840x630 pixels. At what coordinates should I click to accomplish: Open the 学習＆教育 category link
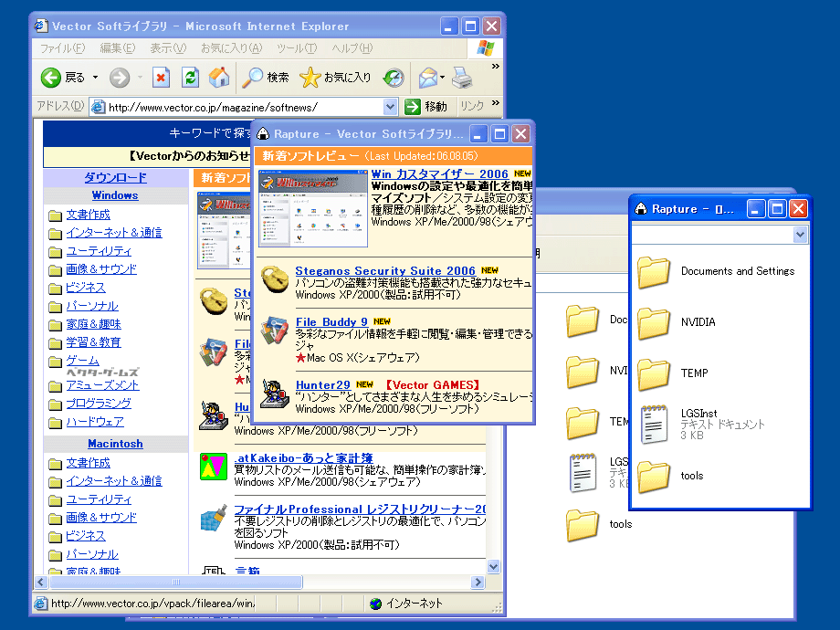tap(94, 342)
